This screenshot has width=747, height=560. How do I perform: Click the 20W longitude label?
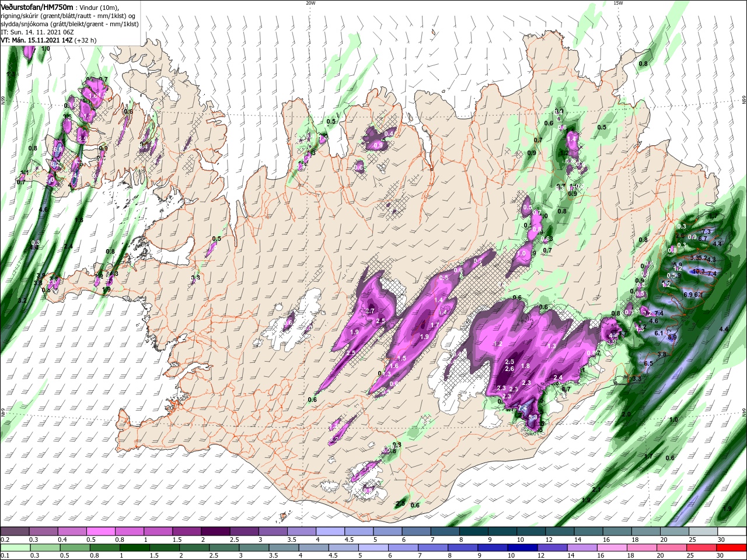[x=310, y=3]
